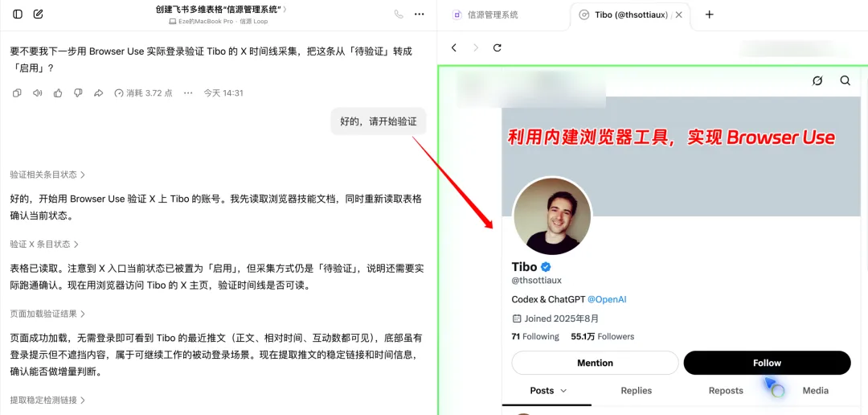Open Tibo's profile photo
Screen dimensions: 868x415
pos(552,216)
